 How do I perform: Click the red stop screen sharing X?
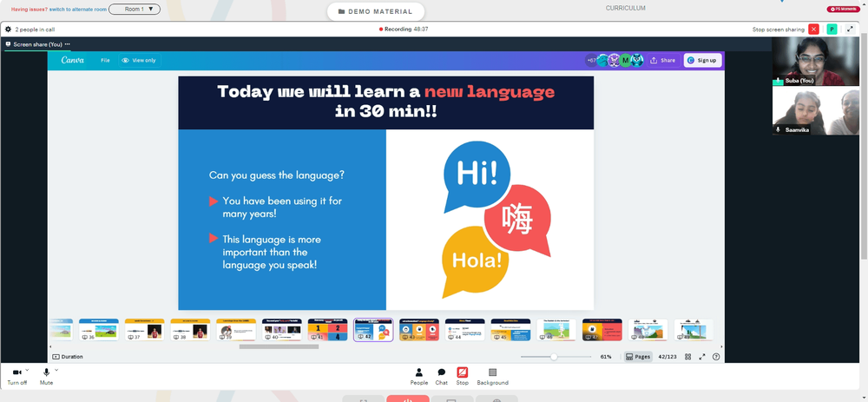coord(813,30)
